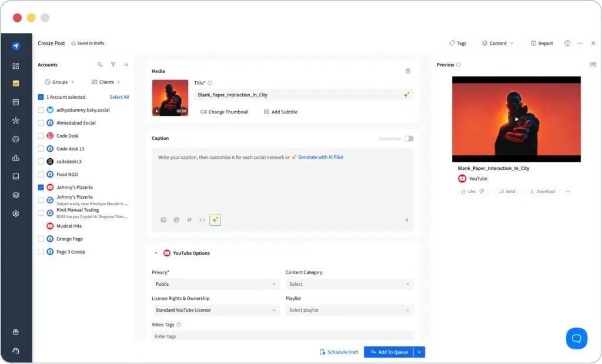
Task: Click the delete media trash icon
Action: tap(408, 71)
